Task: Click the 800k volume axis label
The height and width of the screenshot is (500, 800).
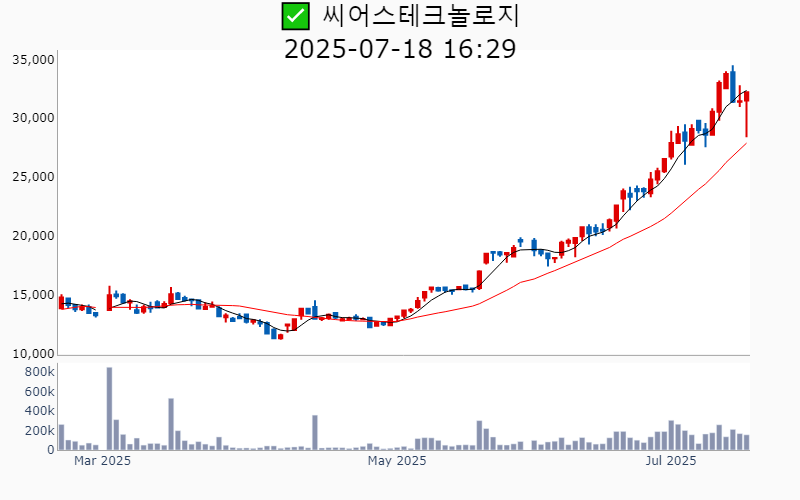Action: (x=39, y=372)
